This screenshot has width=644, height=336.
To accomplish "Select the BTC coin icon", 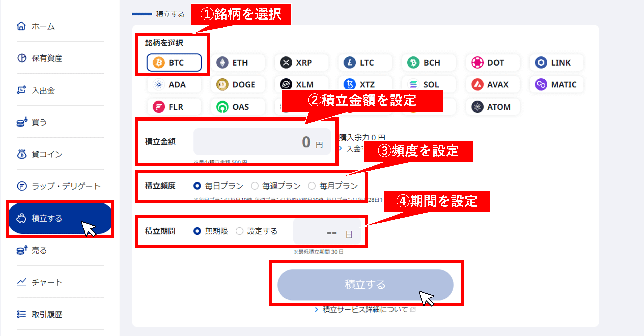I will pos(159,62).
